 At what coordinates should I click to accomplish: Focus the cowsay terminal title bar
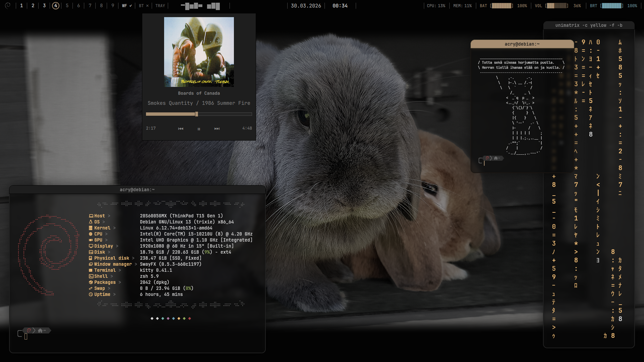tap(522, 44)
